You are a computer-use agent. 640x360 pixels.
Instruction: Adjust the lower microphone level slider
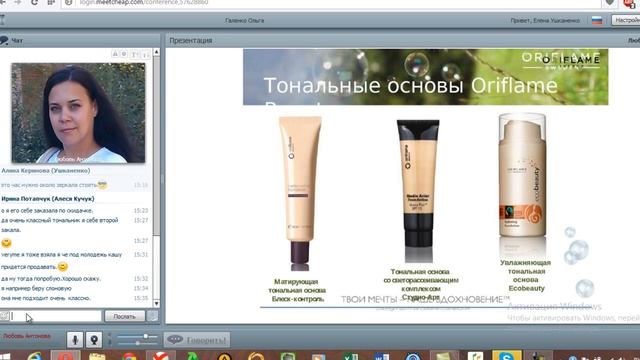137,343
